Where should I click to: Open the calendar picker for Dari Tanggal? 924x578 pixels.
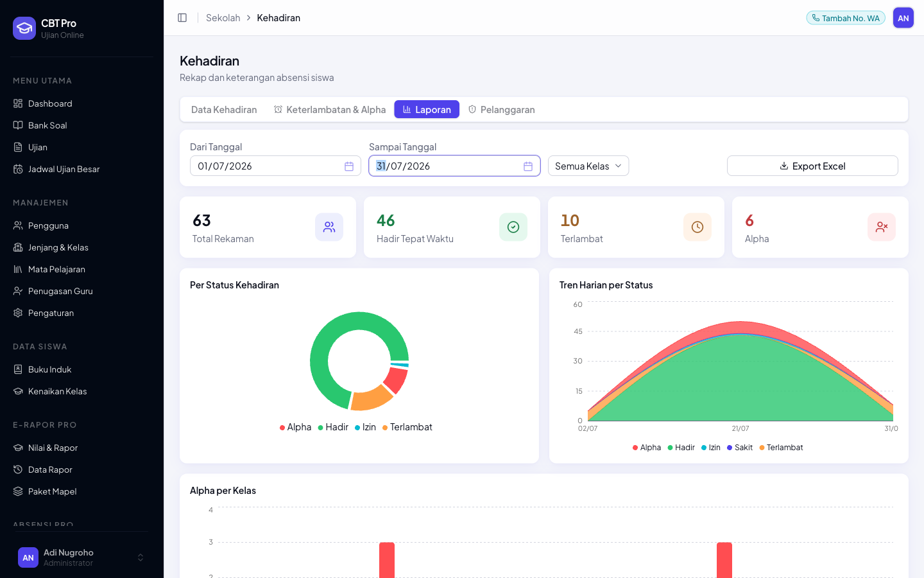point(349,166)
